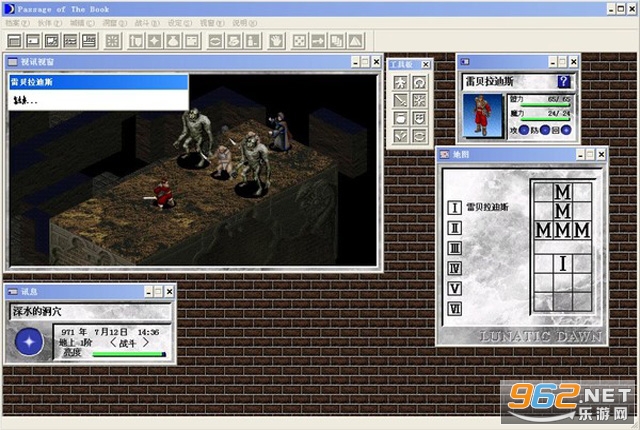Screen dimensions: 640x430
Task: Click the four-point star toolbar icon
Action: coord(155,41)
